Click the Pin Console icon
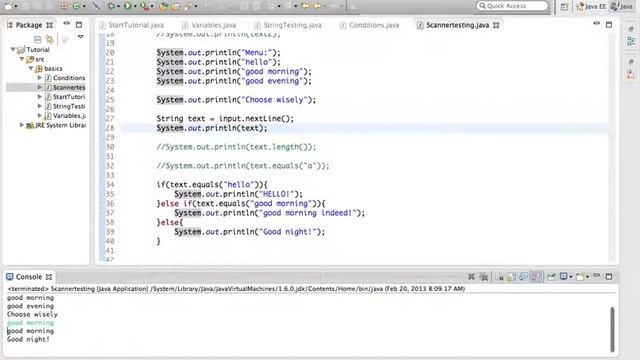This screenshot has height=360, width=640. point(551,277)
